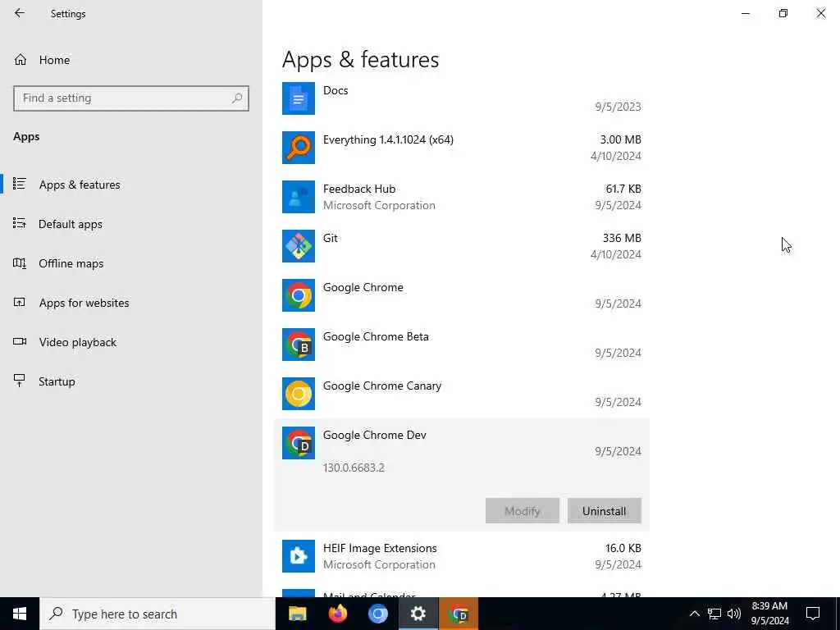Click version number 130.0.6683.2
840x630 pixels.
[354, 468]
